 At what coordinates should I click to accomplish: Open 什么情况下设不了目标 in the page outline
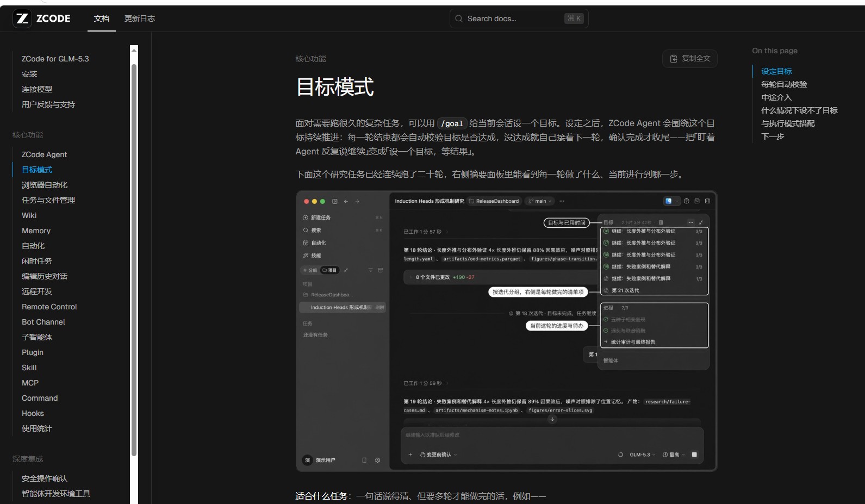[x=799, y=110]
